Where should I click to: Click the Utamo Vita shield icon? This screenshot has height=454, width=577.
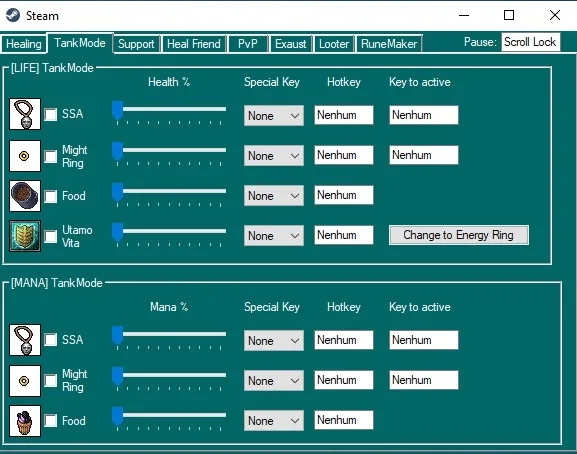click(x=25, y=236)
